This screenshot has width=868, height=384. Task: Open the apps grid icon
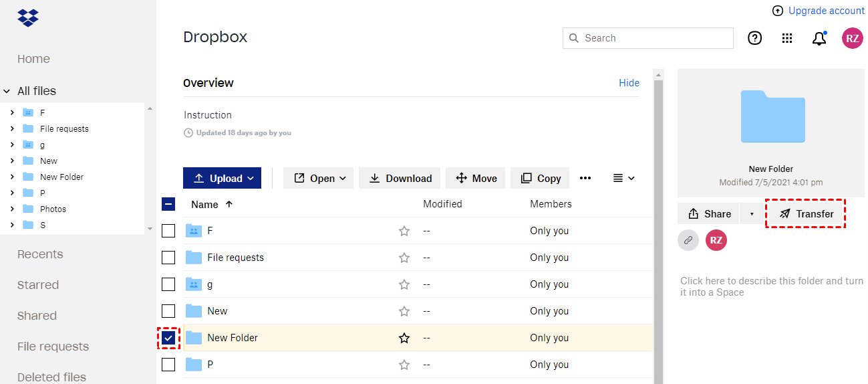(x=787, y=38)
